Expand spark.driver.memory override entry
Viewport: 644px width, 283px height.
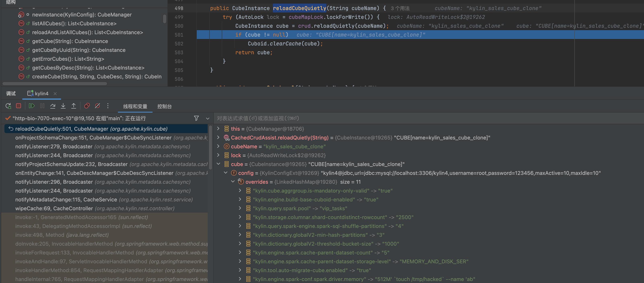(240, 279)
